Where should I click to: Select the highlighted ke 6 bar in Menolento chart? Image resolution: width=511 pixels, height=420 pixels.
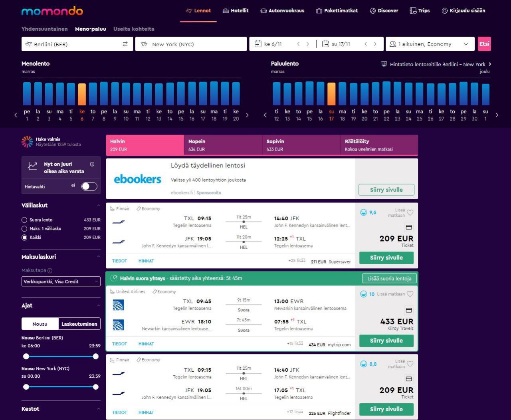(x=82, y=94)
